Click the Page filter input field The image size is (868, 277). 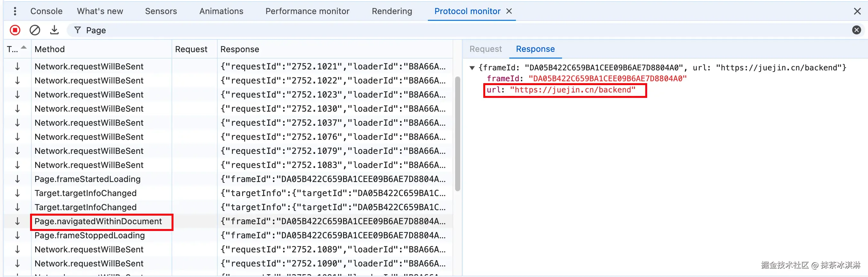point(467,30)
